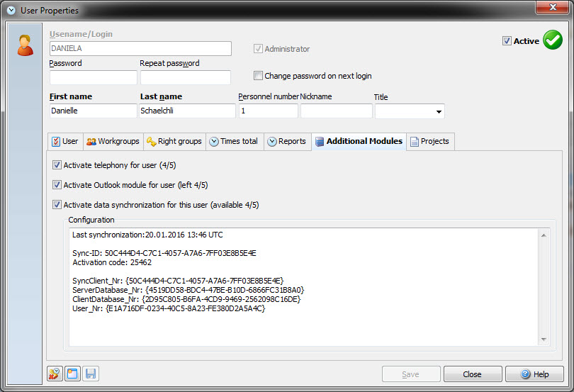
Task: Click the Nickname input field
Action: pos(336,111)
